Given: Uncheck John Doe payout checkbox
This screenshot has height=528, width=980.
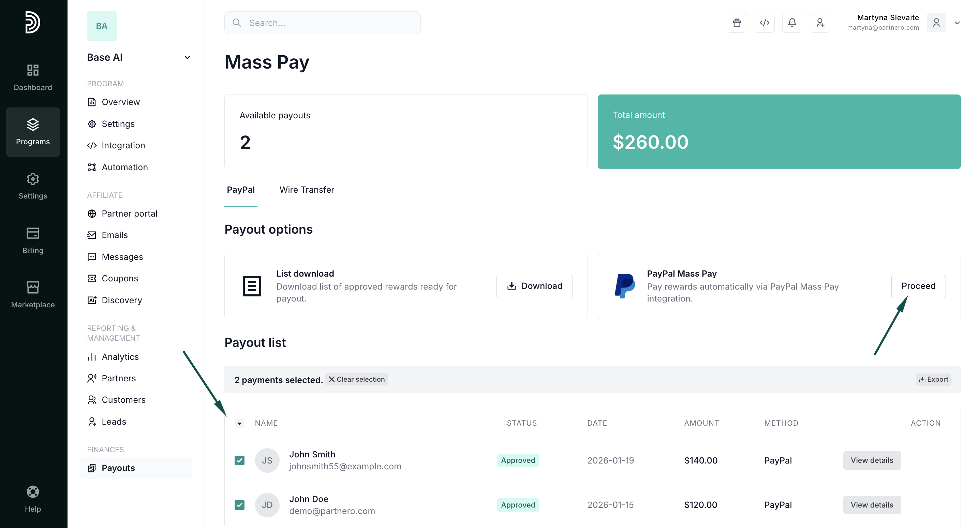Looking at the screenshot, I should coord(239,505).
